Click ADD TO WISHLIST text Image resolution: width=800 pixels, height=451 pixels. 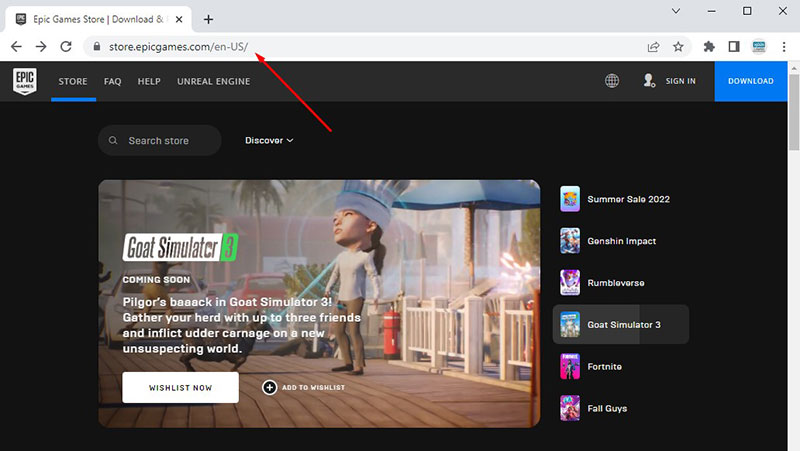(313, 388)
